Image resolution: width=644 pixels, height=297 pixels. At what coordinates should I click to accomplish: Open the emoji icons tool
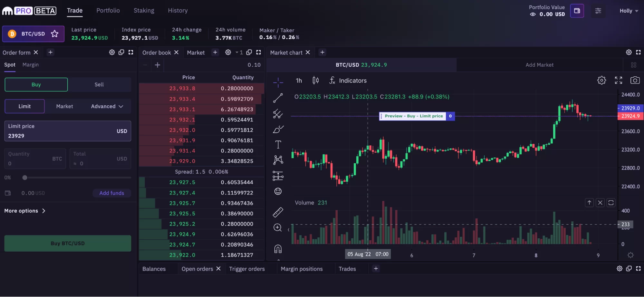[278, 191]
